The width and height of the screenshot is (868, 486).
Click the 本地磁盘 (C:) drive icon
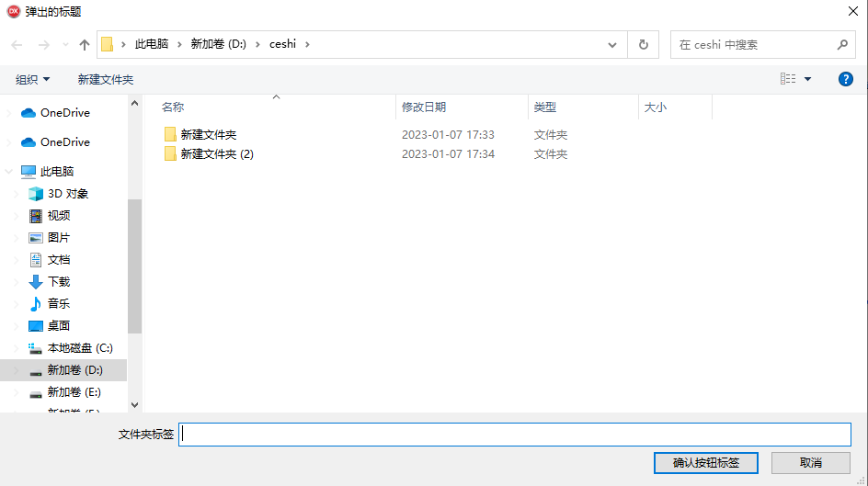point(36,348)
